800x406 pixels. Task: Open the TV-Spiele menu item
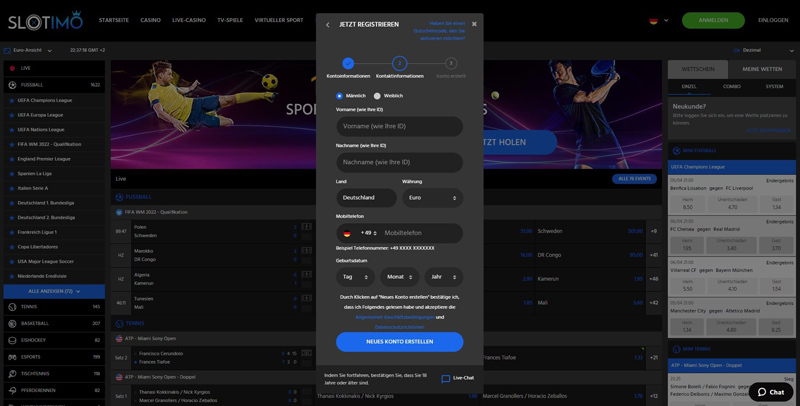(x=230, y=20)
